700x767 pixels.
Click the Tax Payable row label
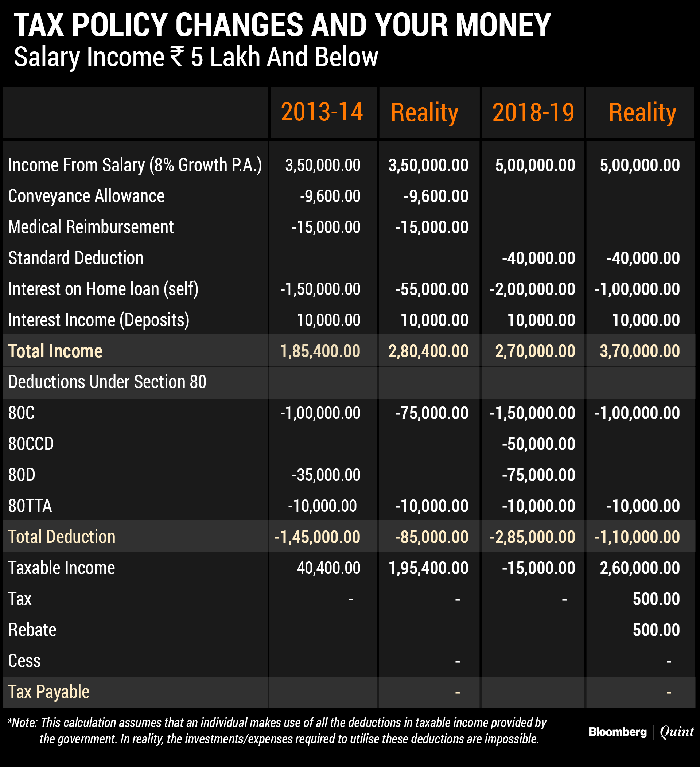[x=49, y=691]
